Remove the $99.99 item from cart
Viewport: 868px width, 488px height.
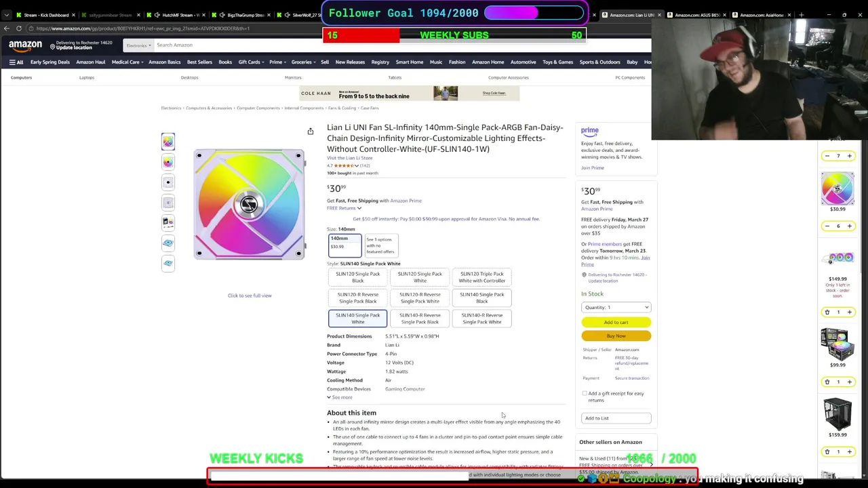click(x=827, y=382)
